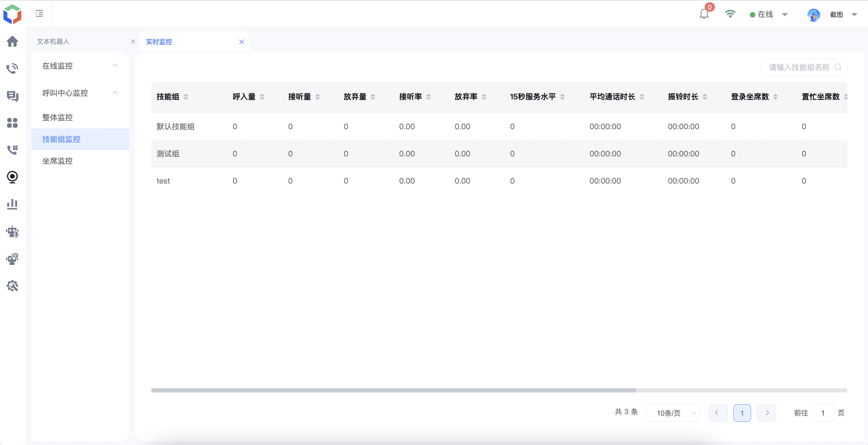Open the gear wrench settings icon
The image size is (868, 445).
(x=12, y=286)
